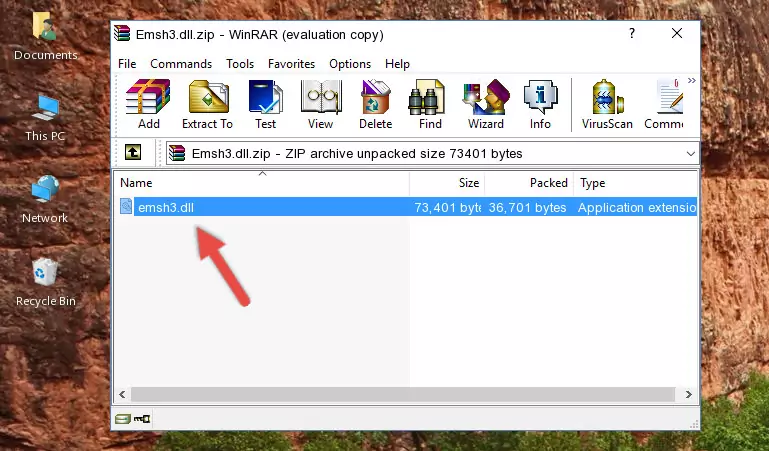Click the 36,701 bytes packed cell
769x451 pixels.
click(527, 207)
